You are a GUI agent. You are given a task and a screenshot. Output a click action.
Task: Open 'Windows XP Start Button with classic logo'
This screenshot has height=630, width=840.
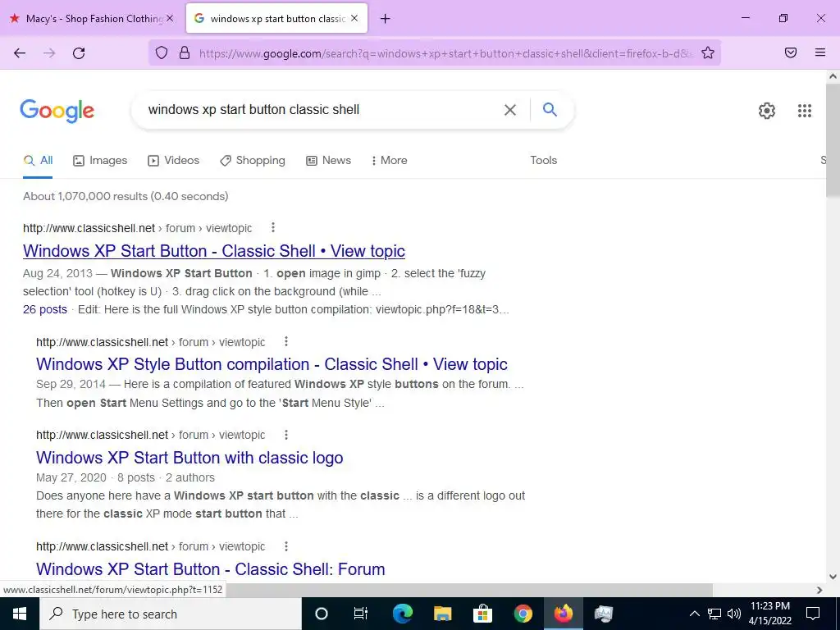coord(189,458)
